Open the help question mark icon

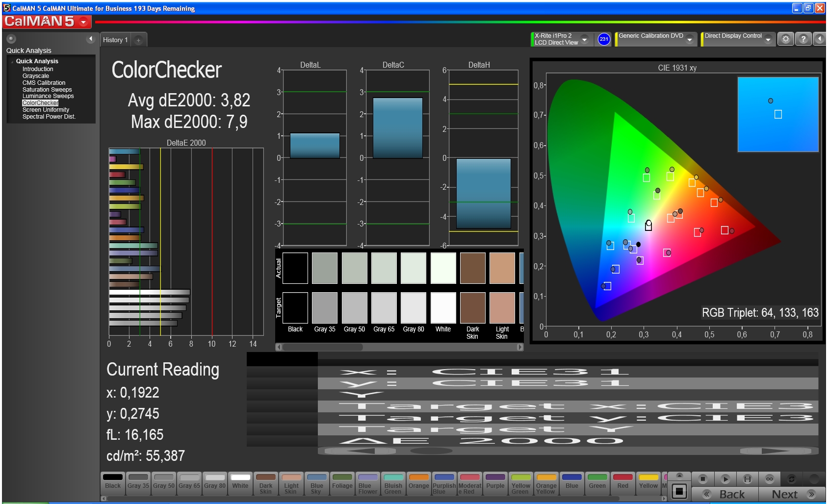[803, 39]
